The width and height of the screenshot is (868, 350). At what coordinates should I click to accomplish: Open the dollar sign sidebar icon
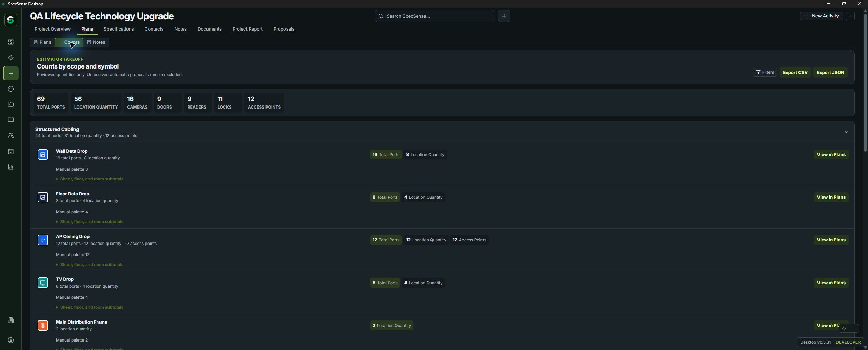[x=11, y=89]
